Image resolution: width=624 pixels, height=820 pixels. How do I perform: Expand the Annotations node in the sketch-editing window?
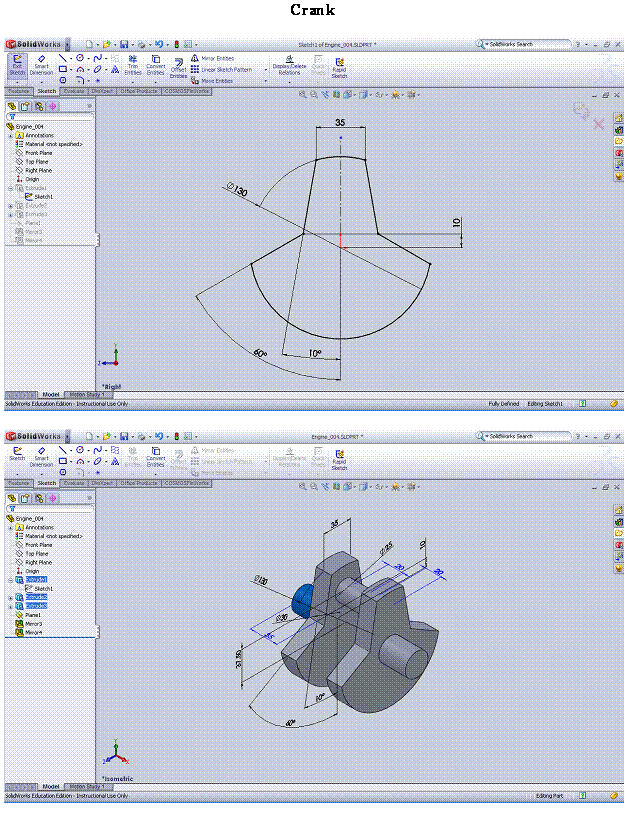(x=10, y=135)
